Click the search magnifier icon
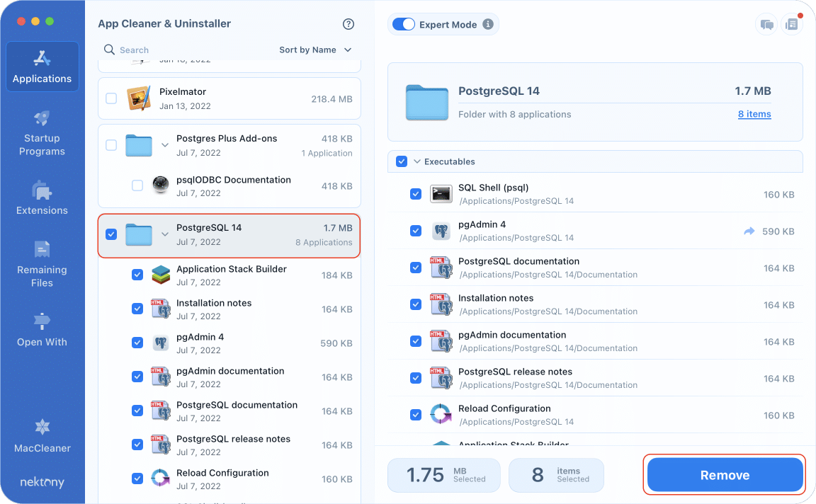This screenshot has height=504, width=816. click(x=109, y=50)
